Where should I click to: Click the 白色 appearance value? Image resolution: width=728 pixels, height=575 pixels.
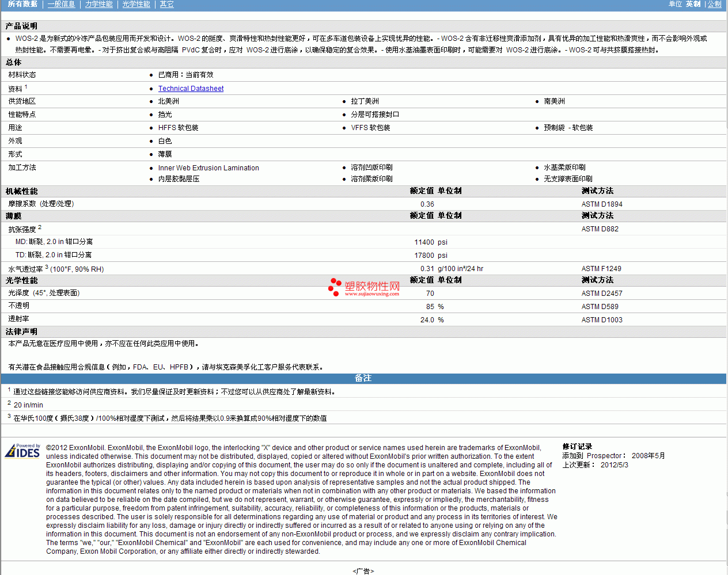pyautogui.click(x=165, y=141)
